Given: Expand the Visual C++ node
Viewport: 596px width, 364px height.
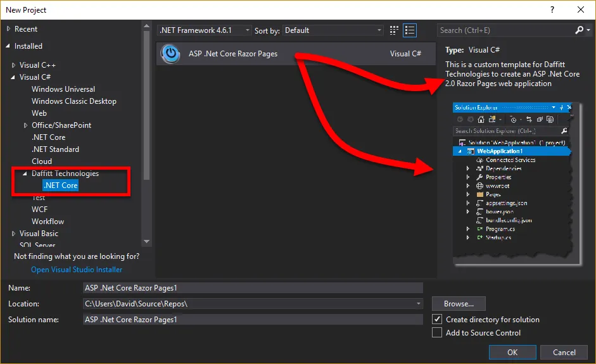Looking at the screenshot, I should 14,65.
